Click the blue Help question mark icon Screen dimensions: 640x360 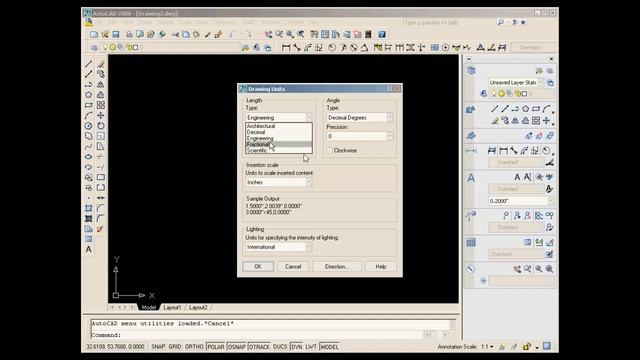[x=382, y=34]
